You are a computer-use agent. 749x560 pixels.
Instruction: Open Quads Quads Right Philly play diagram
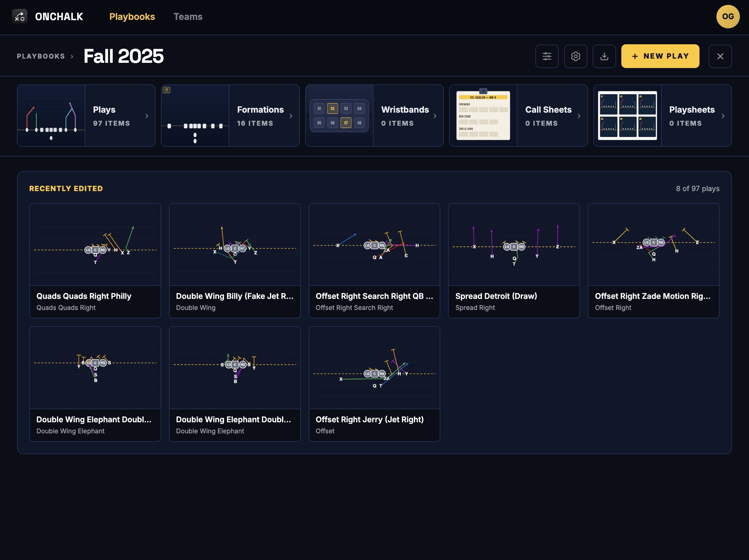point(95,245)
